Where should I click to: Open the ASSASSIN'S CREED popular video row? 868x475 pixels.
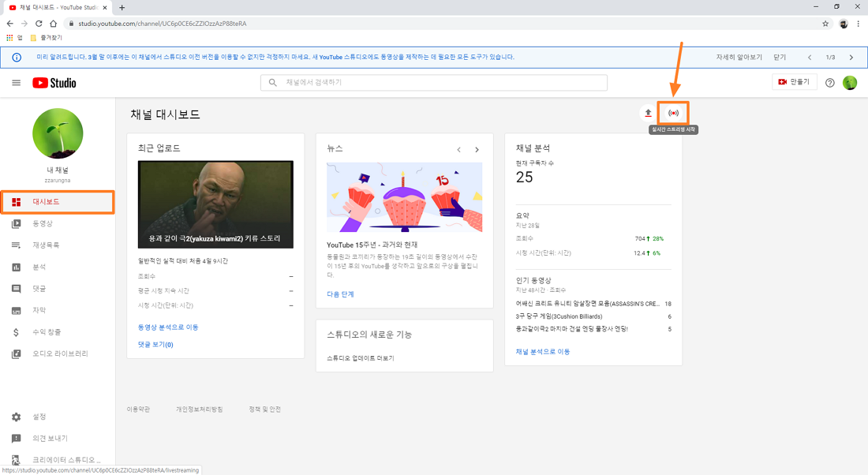593,304
